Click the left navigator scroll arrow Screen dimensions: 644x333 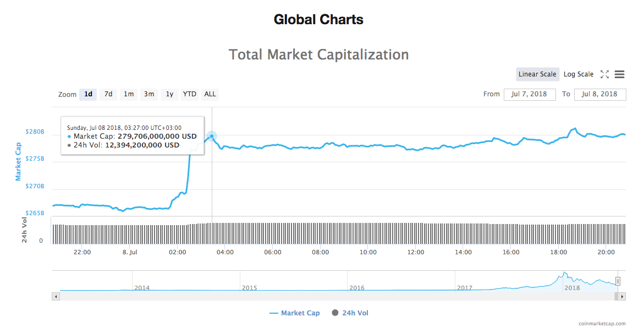pos(56,296)
